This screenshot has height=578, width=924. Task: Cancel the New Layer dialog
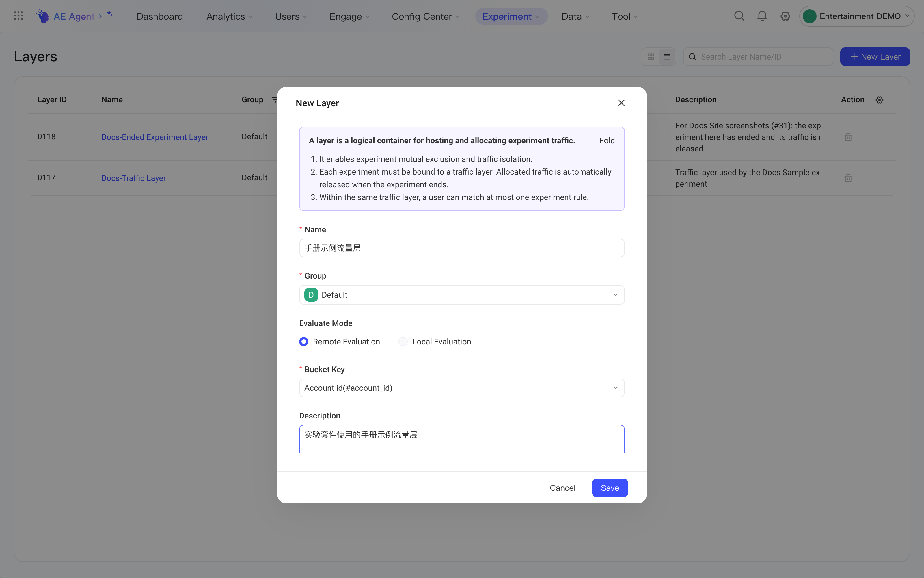(562, 488)
